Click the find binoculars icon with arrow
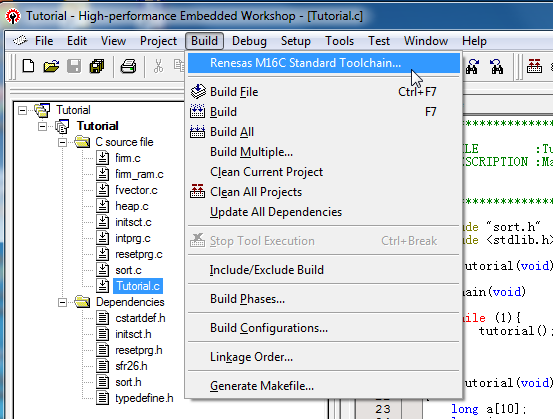The image size is (553, 419). [473, 66]
